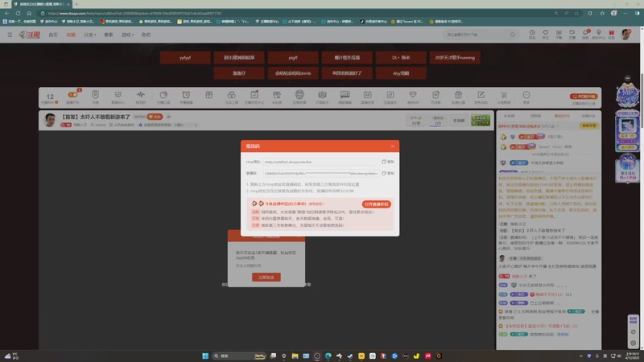Image resolution: width=644 pixels, height=362 pixels.
Task: Open the shield icon tool in streamer toolbar
Action: pyautogui.click(x=95, y=97)
